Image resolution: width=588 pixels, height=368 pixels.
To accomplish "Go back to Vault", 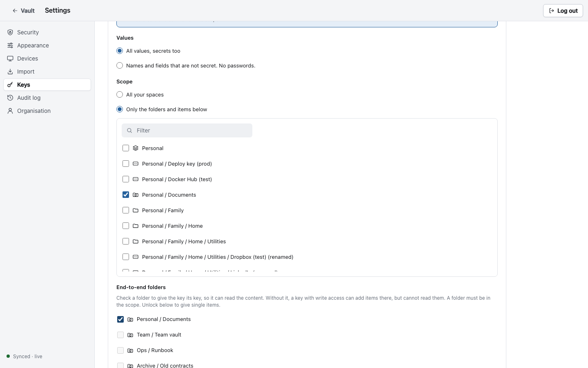I will (23, 11).
